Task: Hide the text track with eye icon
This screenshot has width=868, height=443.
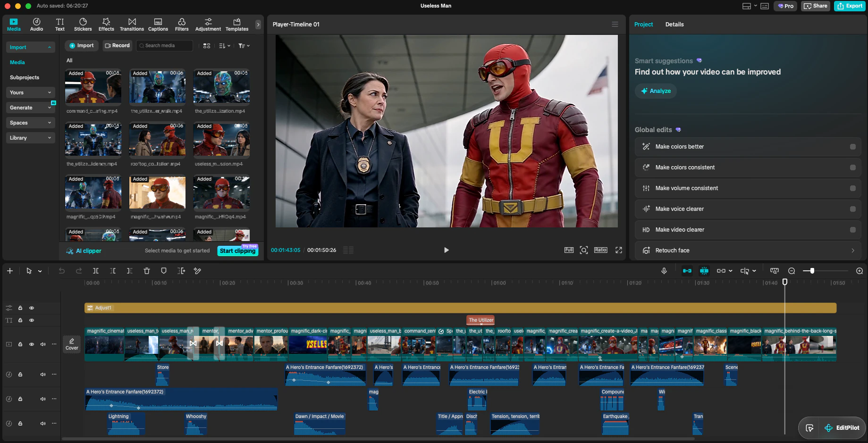Action: 32,320
